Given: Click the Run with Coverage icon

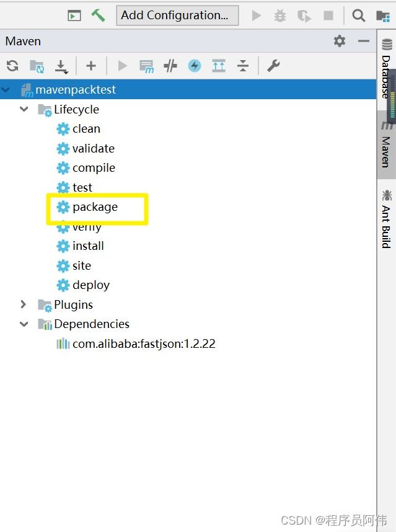Looking at the screenshot, I should point(304,16).
